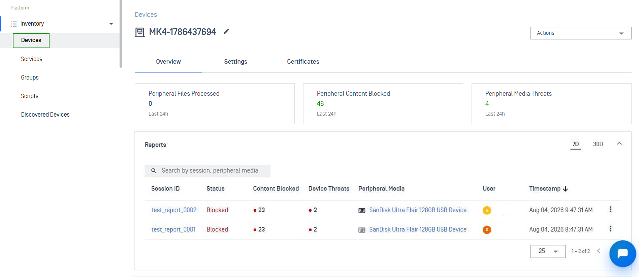
Task: Open Discovered Devices in the sidebar
Action: click(45, 115)
